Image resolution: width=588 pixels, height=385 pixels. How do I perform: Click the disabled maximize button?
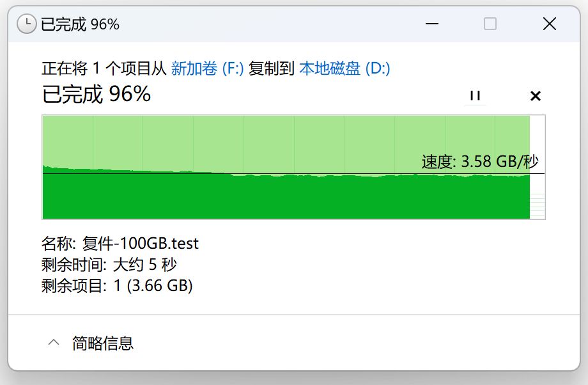coord(490,24)
